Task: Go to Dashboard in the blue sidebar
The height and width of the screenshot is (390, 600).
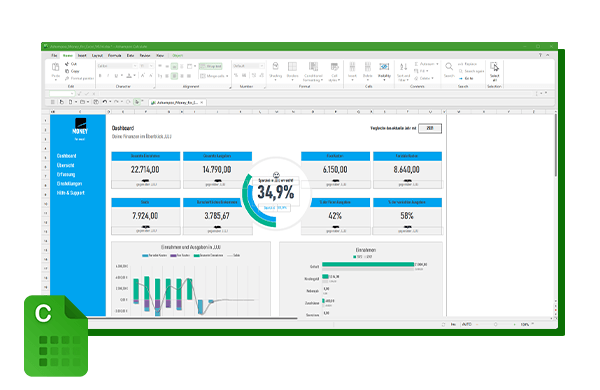Action: (67, 156)
